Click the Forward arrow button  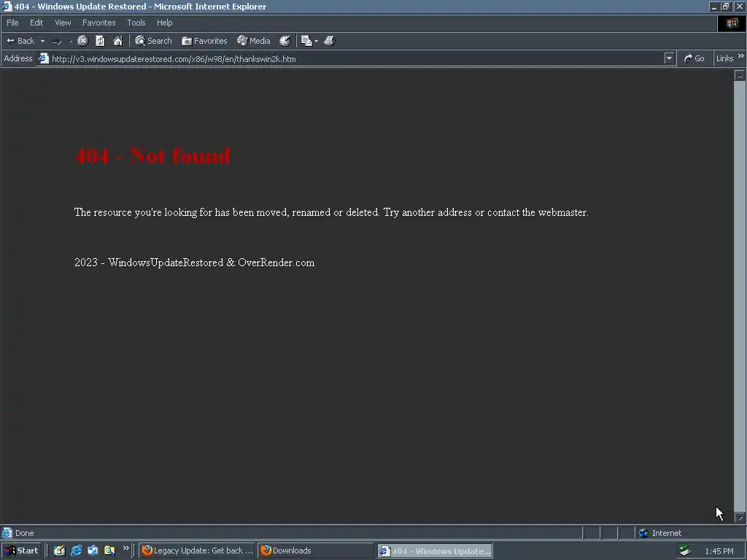tap(57, 42)
